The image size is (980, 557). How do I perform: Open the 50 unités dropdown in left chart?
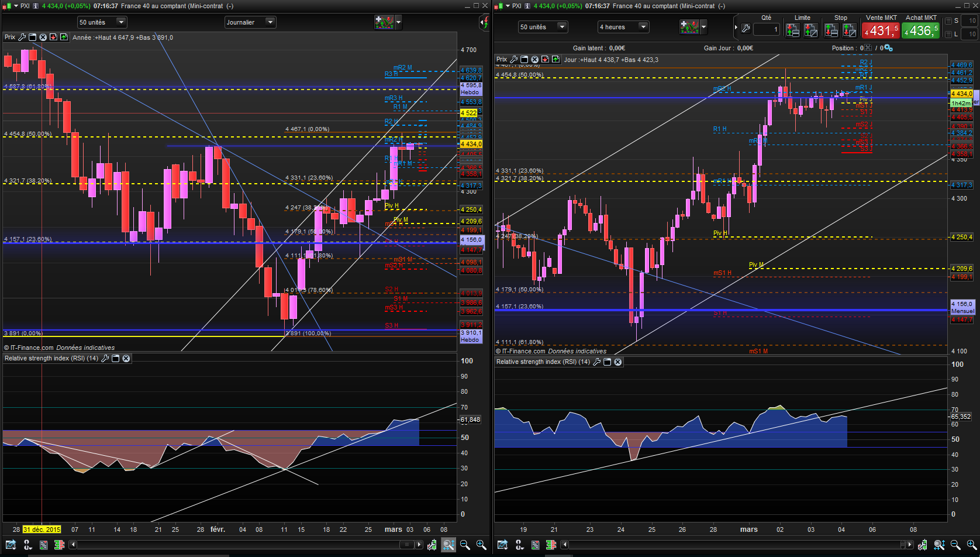coord(102,22)
